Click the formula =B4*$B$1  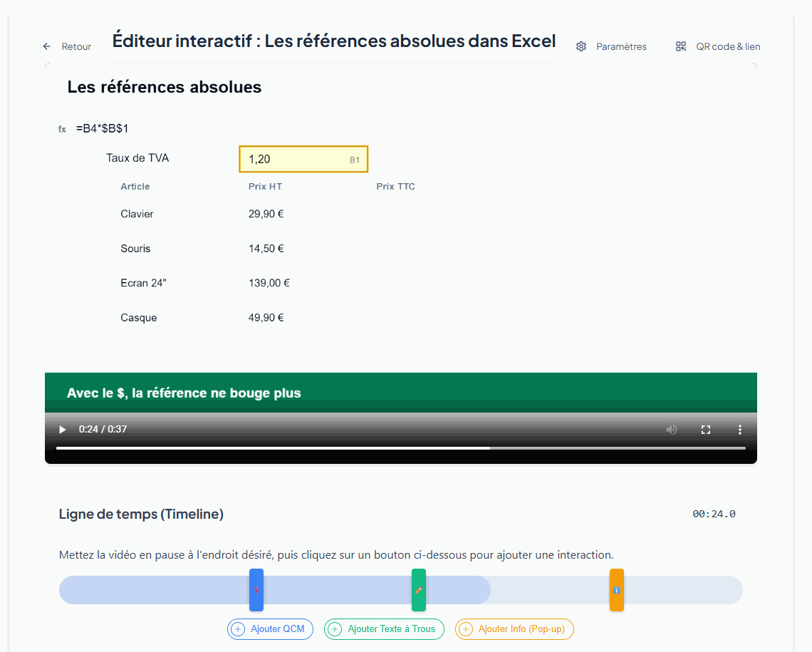(x=102, y=128)
